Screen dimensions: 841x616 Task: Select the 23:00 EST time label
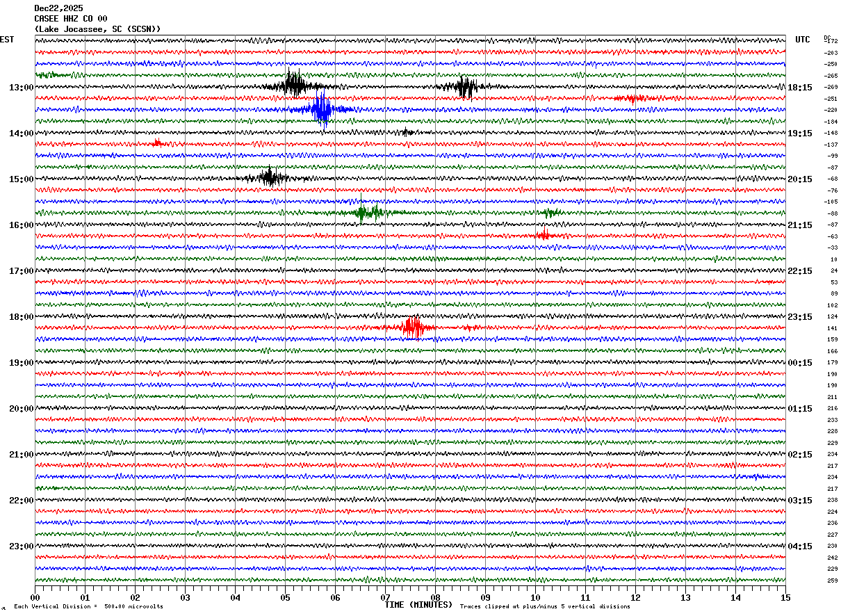(21, 546)
